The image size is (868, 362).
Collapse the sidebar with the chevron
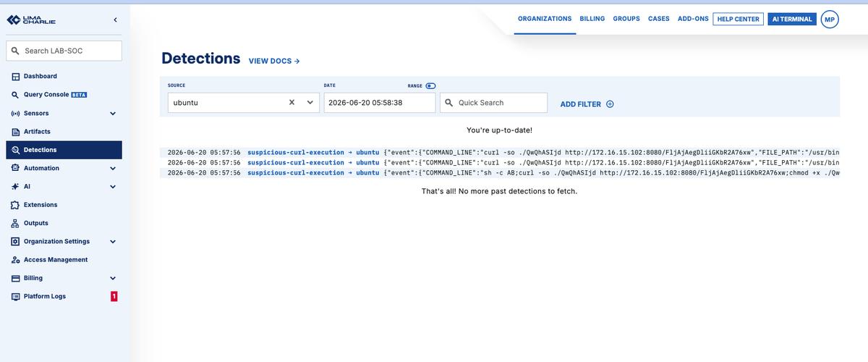[x=115, y=20]
